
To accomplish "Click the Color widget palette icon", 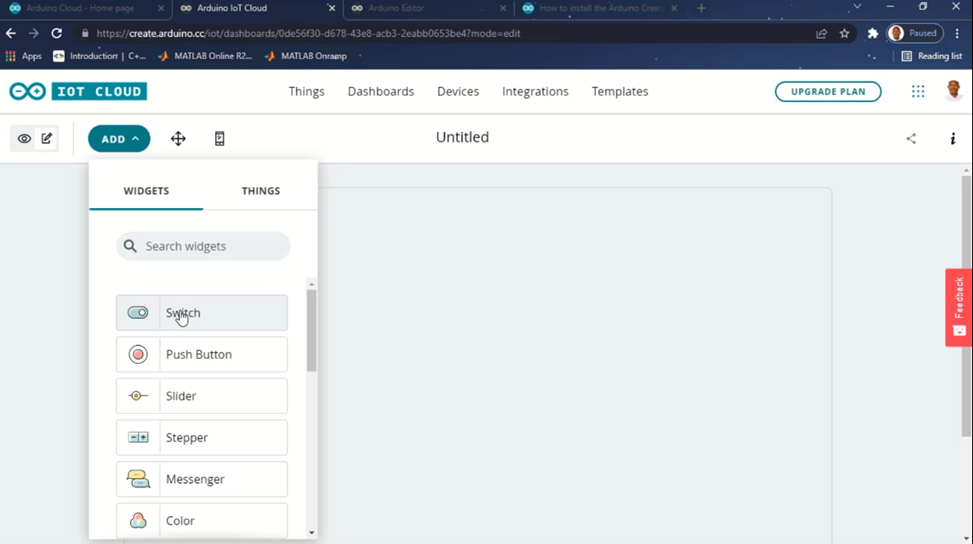I will 138,520.
